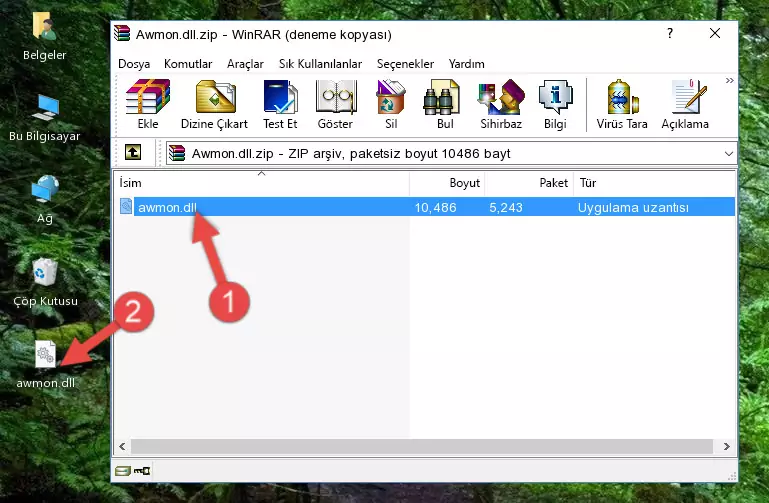Sort by İsim column header
769x503 pixels.
(262, 183)
